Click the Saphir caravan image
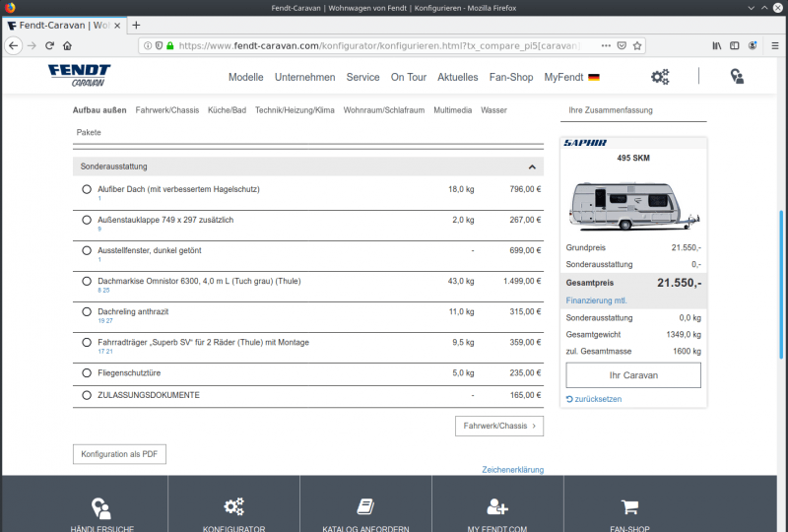Viewport: 788px width, 532px height. click(x=633, y=206)
